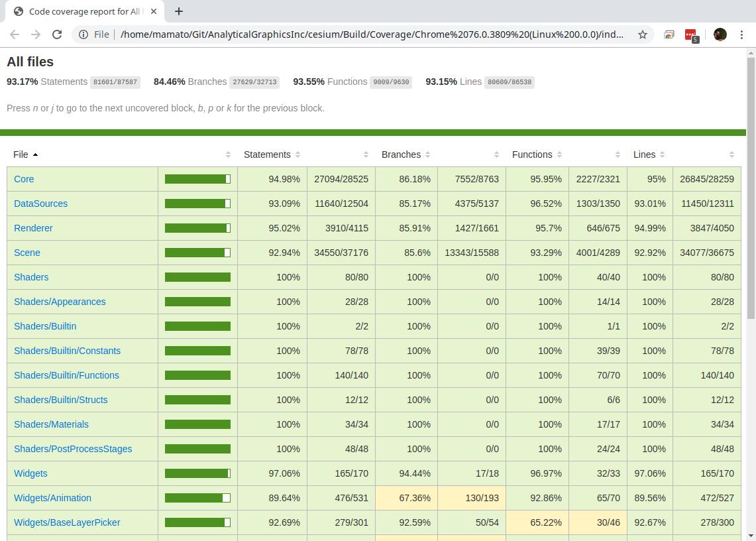The image size is (756, 541).
Task: Open a new browser tab
Action: coord(179,11)
